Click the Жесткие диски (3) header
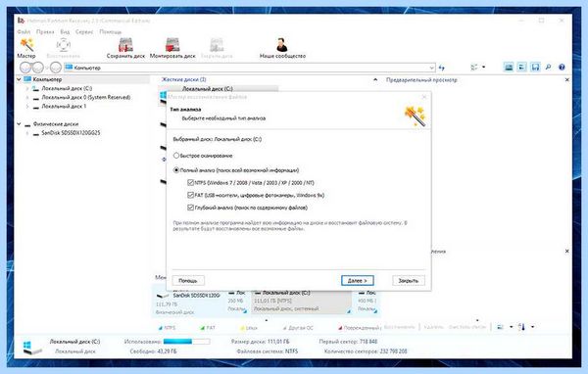Screen dimensions: 588x374 [184, 79]
